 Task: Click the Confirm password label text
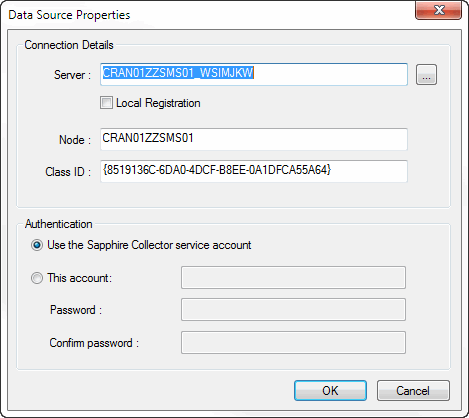(94, 343)
